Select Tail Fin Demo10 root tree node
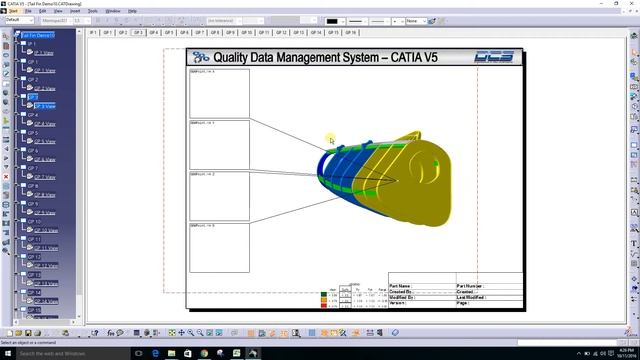Viewport: 640px width, 360px height. 38,36
